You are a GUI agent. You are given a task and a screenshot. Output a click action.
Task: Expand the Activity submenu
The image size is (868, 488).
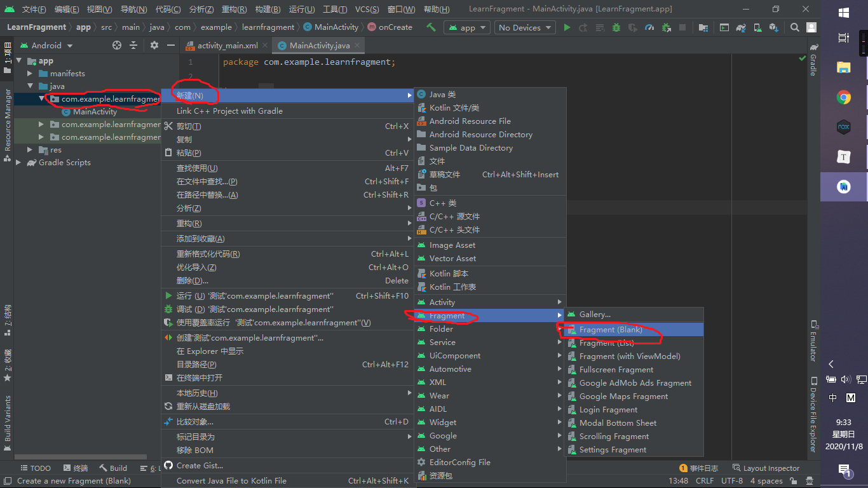point(489,302)
